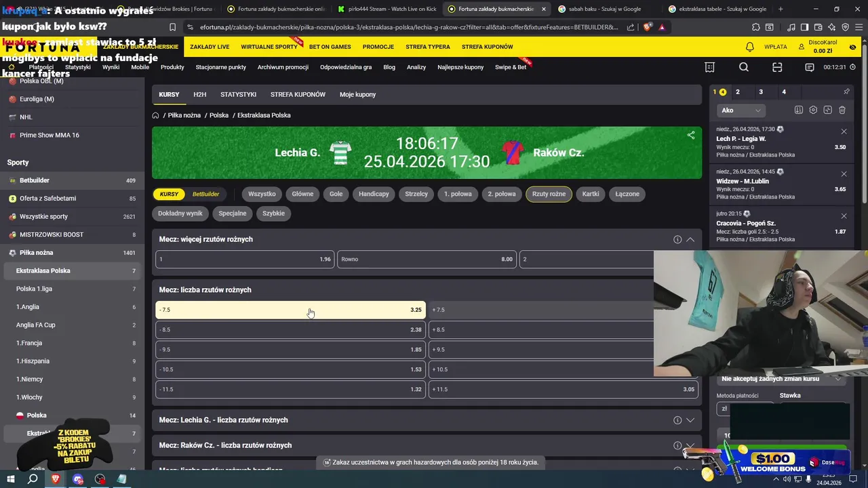Image resolution: width=868 pixels, height=488 pixels.
Task: Click the WPŁATA deposit button
Action: tap(776, 47)
